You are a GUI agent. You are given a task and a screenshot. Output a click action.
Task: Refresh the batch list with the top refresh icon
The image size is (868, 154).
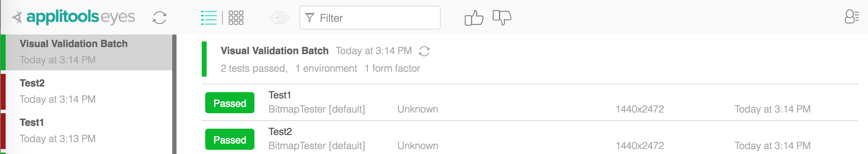[x=160, y=18]
